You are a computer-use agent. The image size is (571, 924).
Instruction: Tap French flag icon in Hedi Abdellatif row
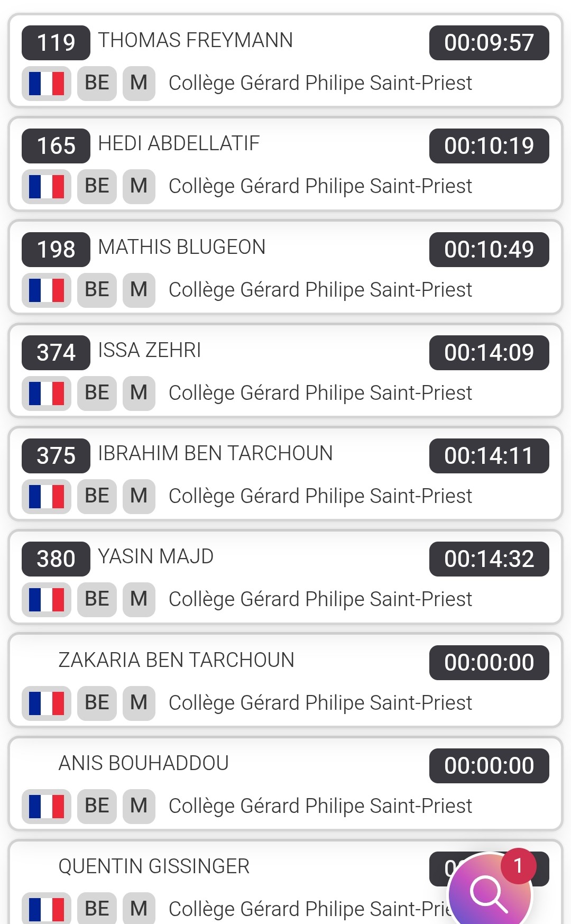[47, 186]
